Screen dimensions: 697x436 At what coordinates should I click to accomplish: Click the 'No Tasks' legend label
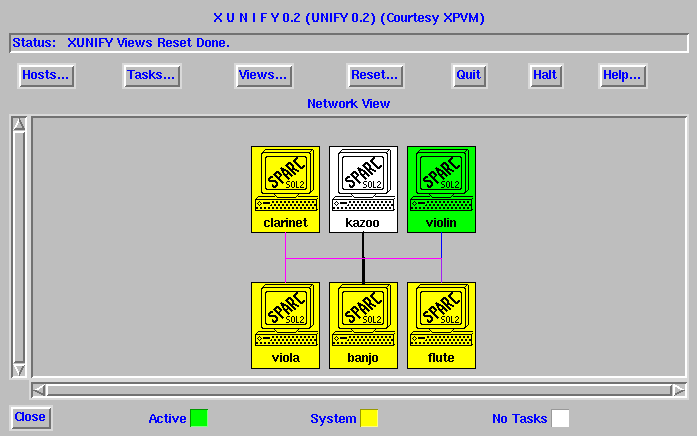pyautogui.click(x=520, y=419)
